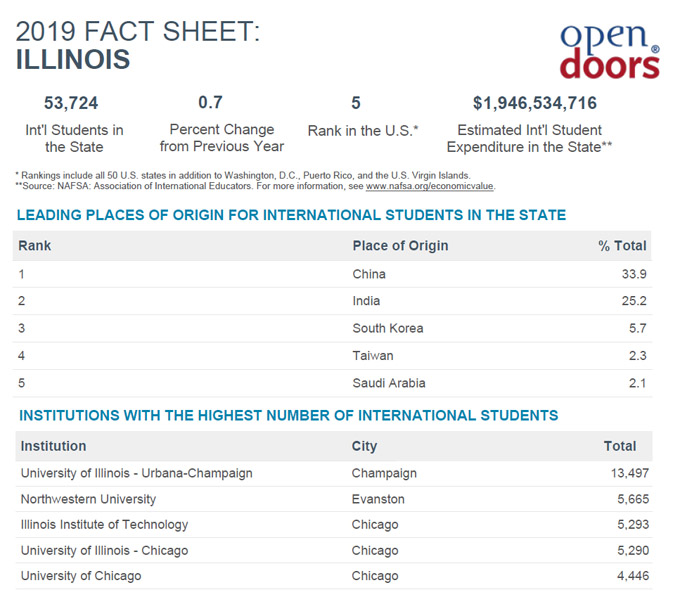Select the 5,665 total value
This screenshot has width=680, height=597.
pos(633,499)
